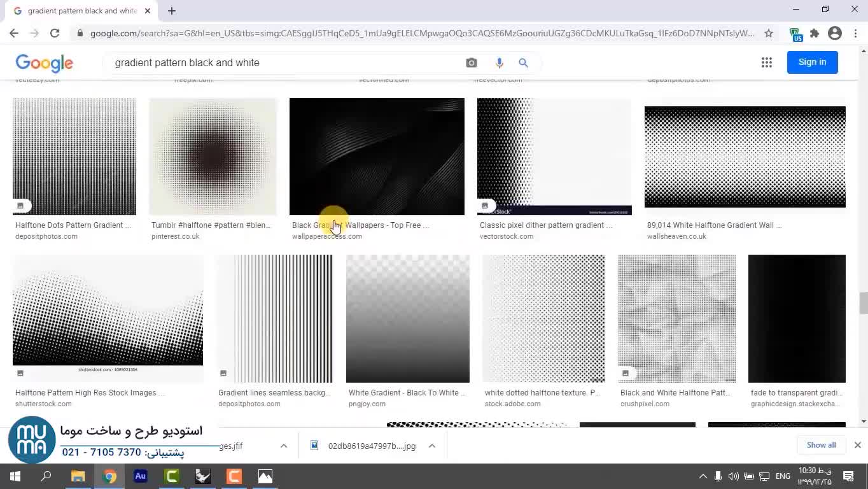Click Show all downloads
This screenshot has height=489, width=868.
pos(821,445)
